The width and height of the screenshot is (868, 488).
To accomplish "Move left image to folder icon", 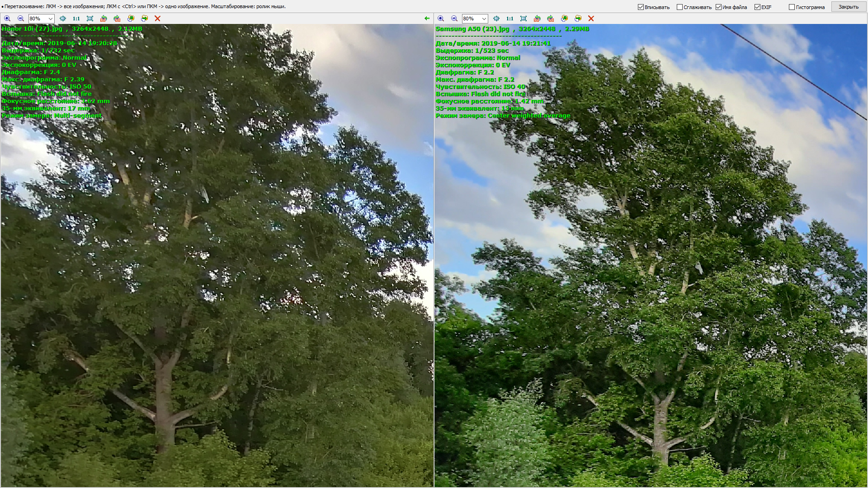I will (144, 19).
